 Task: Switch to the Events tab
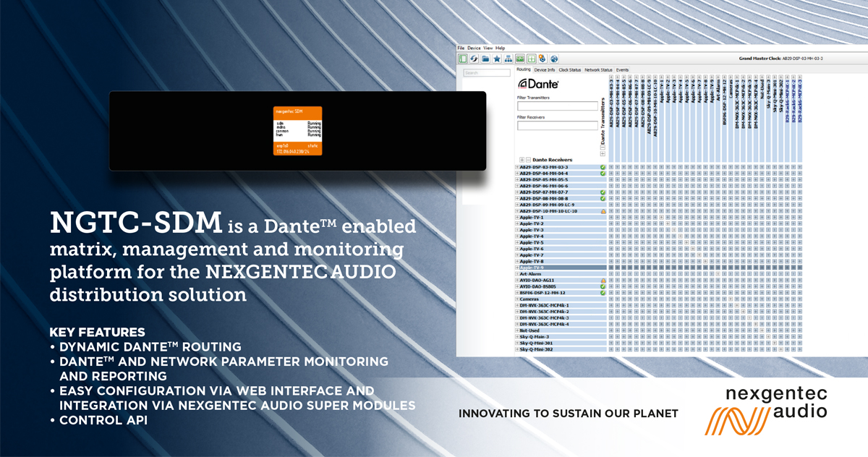point(622,70)
